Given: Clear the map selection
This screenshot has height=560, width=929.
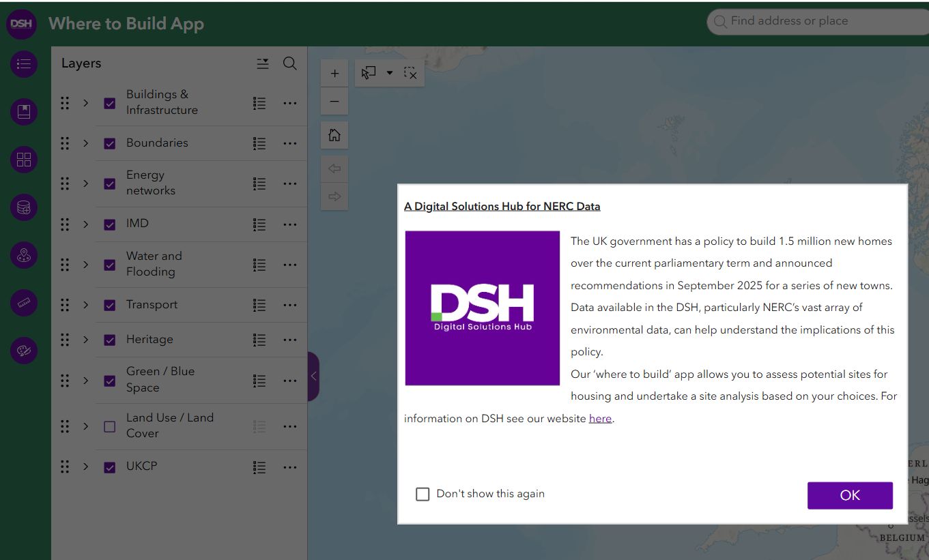Looking at the screenshot, I should click(x=410, y=73).
